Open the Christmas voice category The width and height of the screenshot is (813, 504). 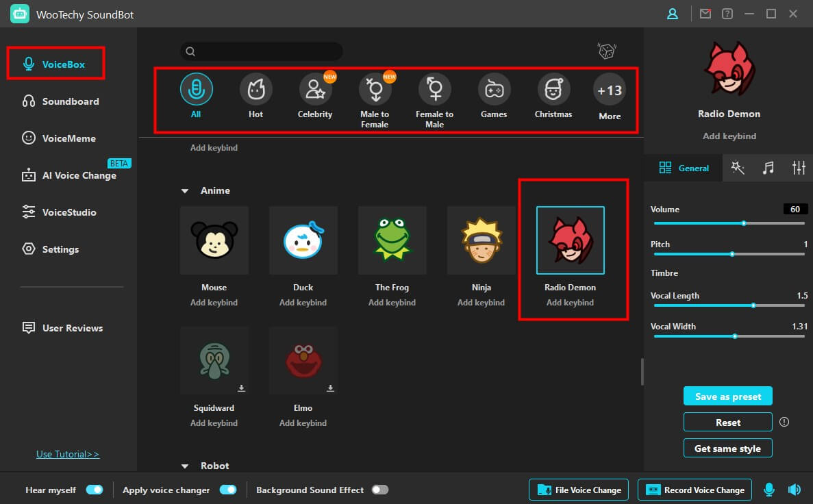(x=553, y=89)
